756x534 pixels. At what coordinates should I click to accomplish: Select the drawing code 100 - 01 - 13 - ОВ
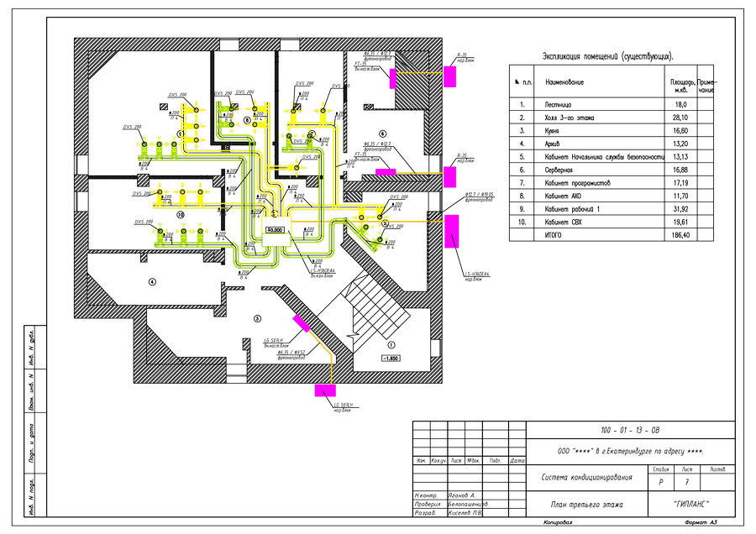pos(624,431)
